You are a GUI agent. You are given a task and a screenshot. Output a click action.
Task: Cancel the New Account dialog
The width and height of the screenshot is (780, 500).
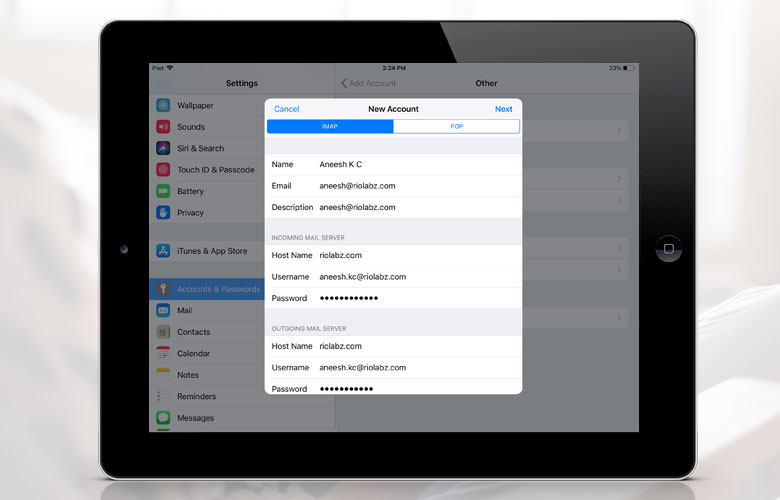tap(286, 109)
